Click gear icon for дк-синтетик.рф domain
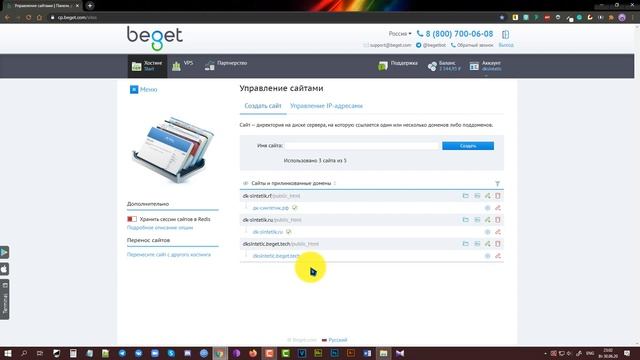The image size is (640, 360). point(487,208)
